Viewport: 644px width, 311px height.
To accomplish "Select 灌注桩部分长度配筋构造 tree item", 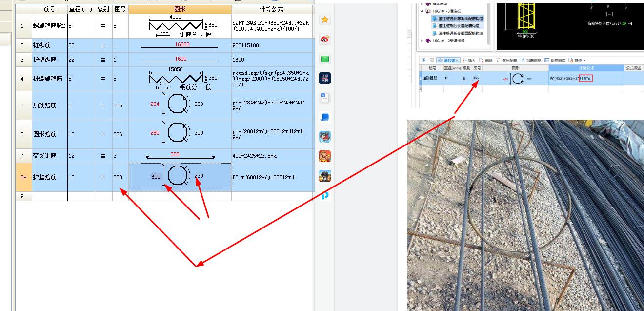I will click(x=459, y=26).
